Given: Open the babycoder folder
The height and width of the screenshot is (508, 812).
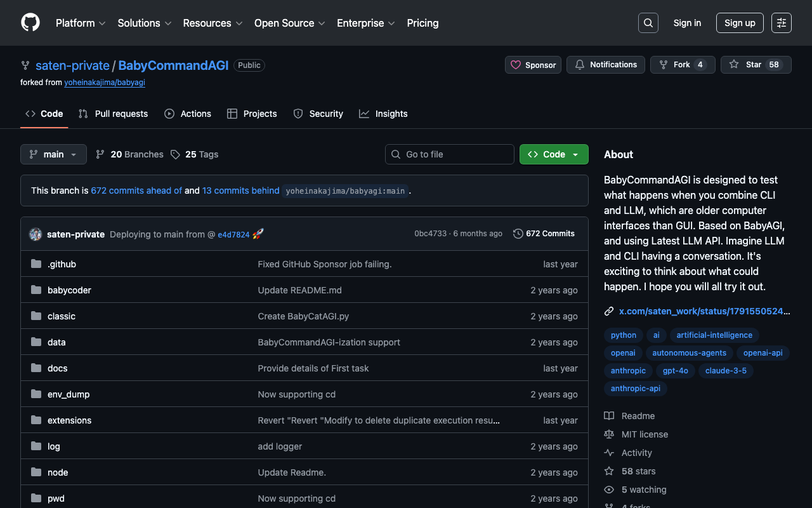Looking at the screenshot, I should pos(69,290).
